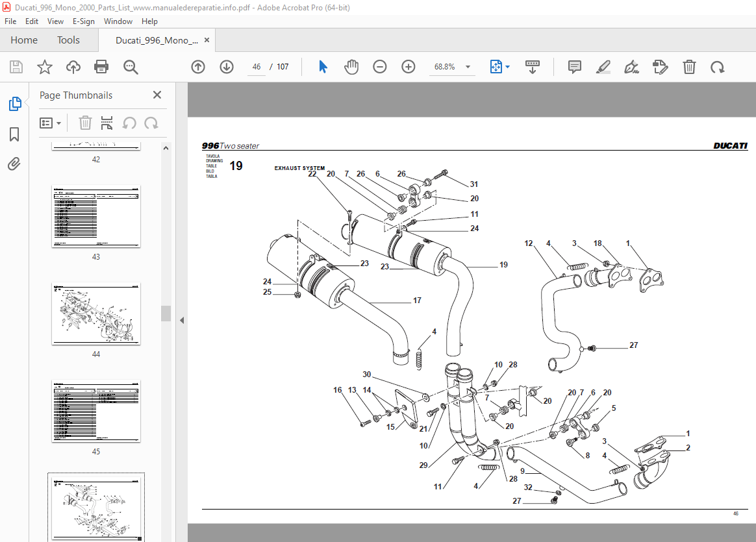Switch to the Tools tab
This screenshot has height=542, width=756.
(x=68, y=40)
